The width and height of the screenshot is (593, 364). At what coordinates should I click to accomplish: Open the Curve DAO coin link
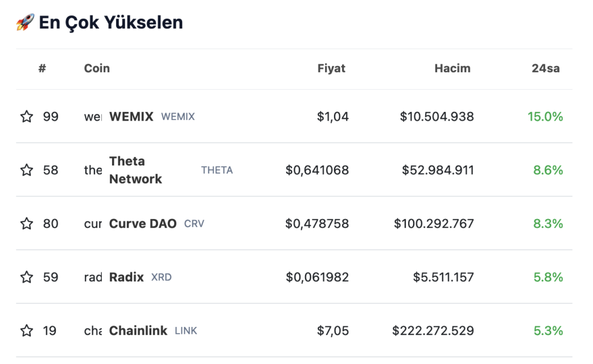143,224
